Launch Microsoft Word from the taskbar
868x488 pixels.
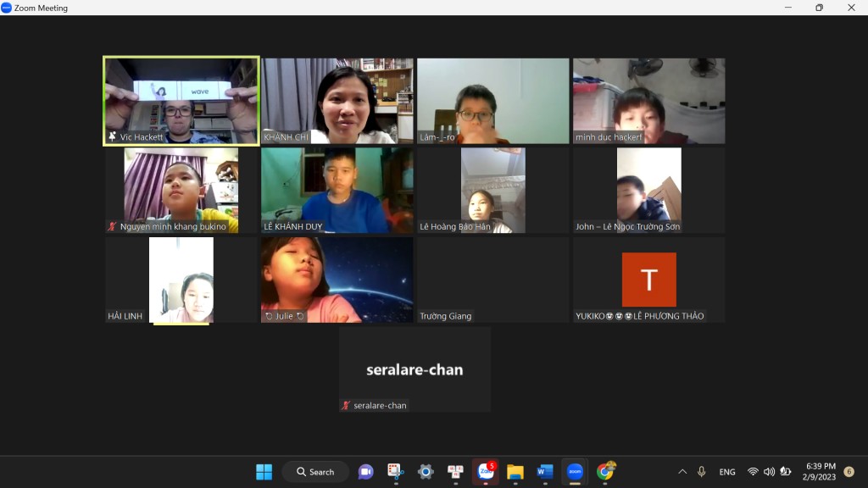[545, 472]
